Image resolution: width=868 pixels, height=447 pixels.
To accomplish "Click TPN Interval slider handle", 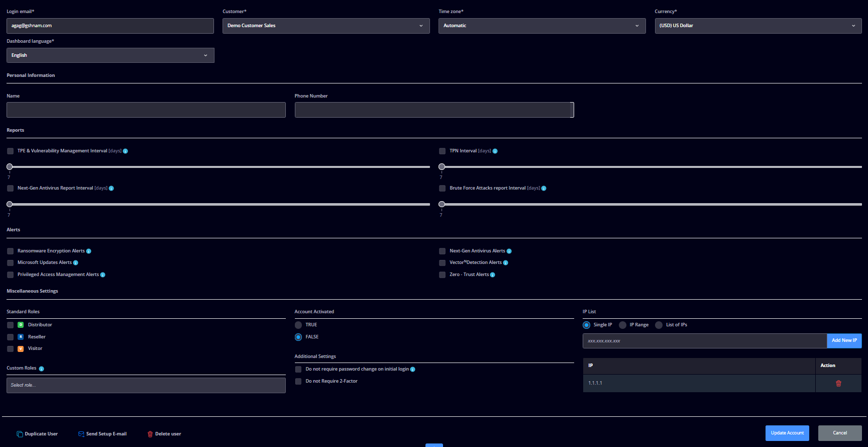I will [442, 166].
